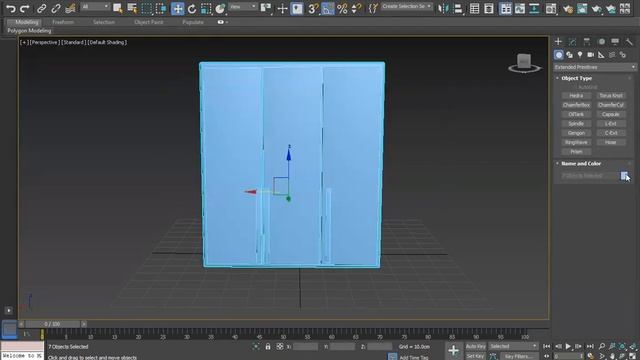Open the Default Shading viewport menu
This screenshot has width=640, height=360.
(107, 42)
